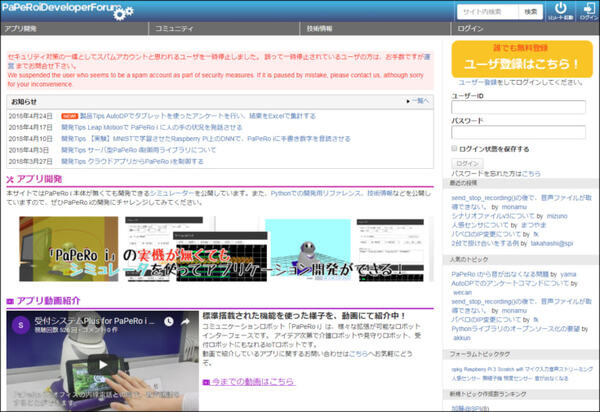
Task: Open the 今までの動画はこちら link
Action: point(253,382)
